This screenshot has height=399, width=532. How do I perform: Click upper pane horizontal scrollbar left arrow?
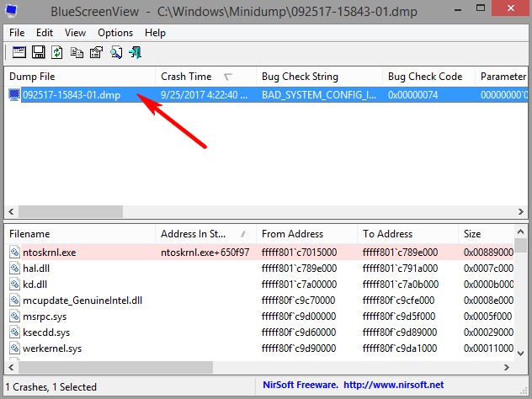11,212
